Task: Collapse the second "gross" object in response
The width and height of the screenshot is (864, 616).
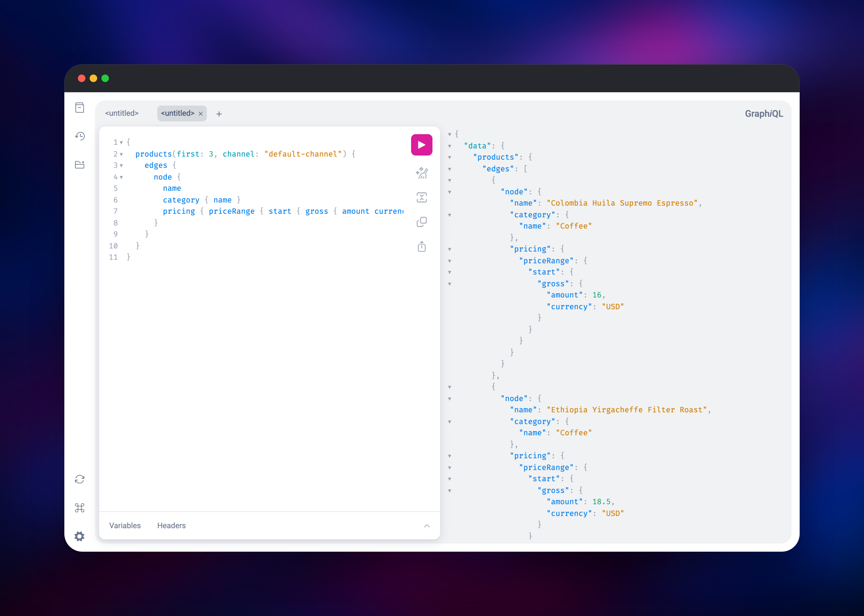Action: click(x=450, y=491)
